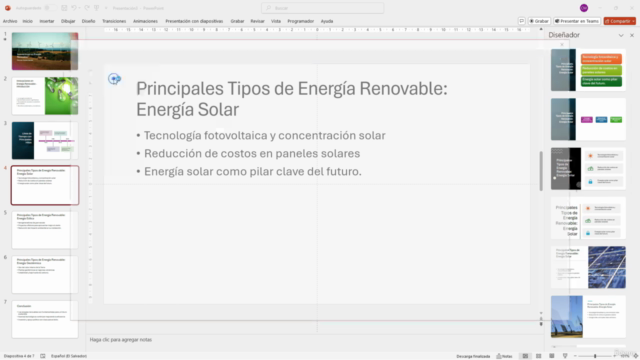Viewport: 640px width, 360px height.
Task: Open the Archivo menu
Action: click(10, 21)
